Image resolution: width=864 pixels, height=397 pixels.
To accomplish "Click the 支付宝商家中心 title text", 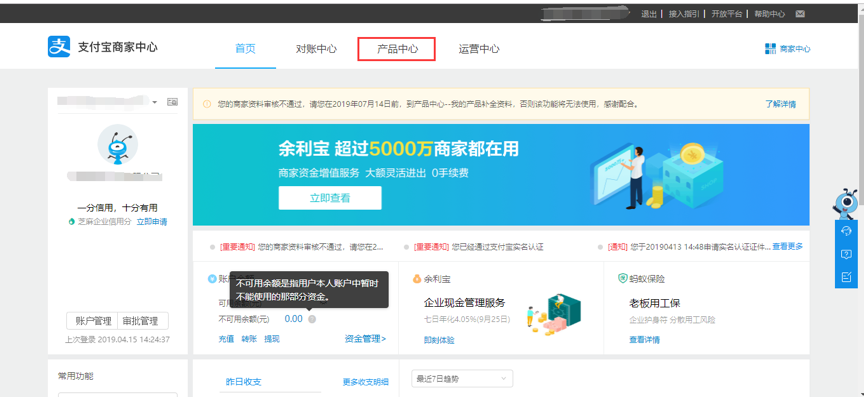I will (x=117, y=47).
